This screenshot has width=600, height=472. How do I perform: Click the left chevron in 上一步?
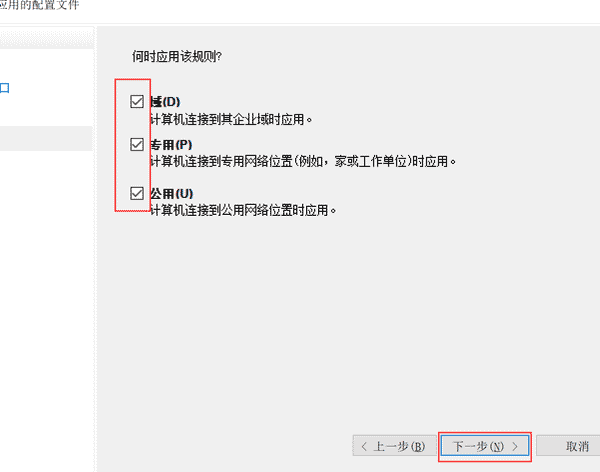pyautogui.click(x=364, y=446)
